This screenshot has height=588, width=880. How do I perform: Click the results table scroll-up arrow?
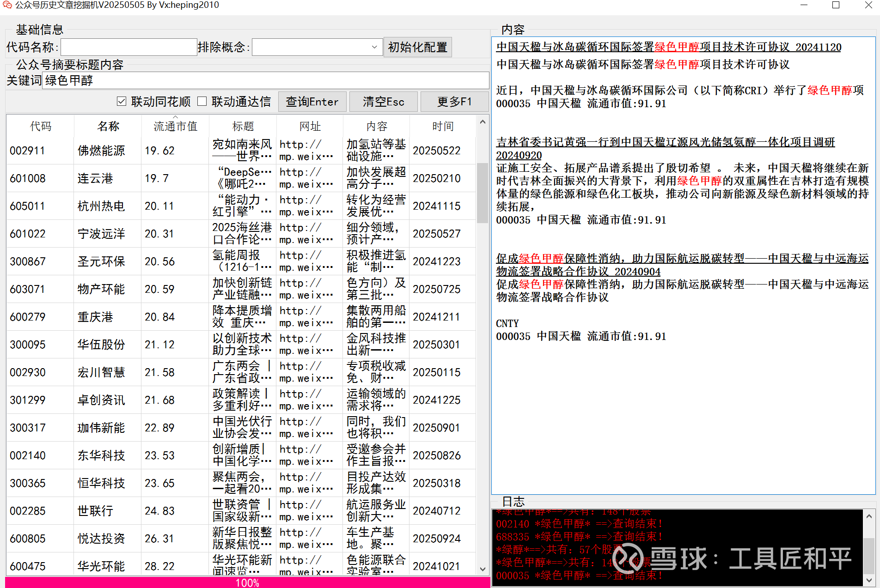pos(483,122)
